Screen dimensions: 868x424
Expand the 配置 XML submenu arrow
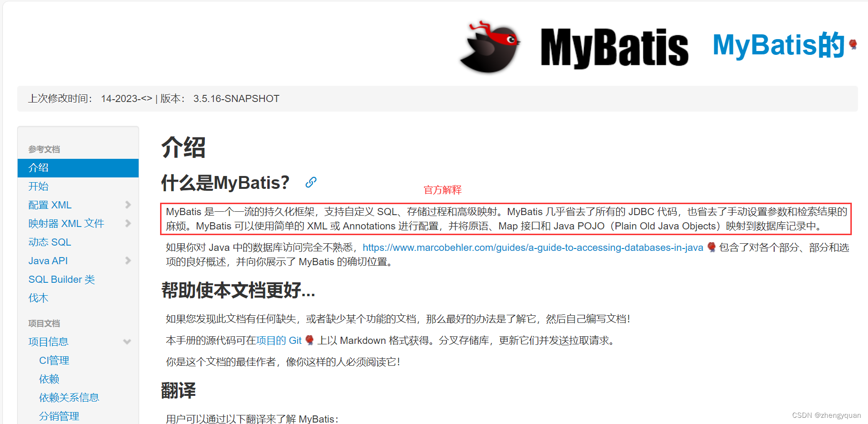coord(128,205)
